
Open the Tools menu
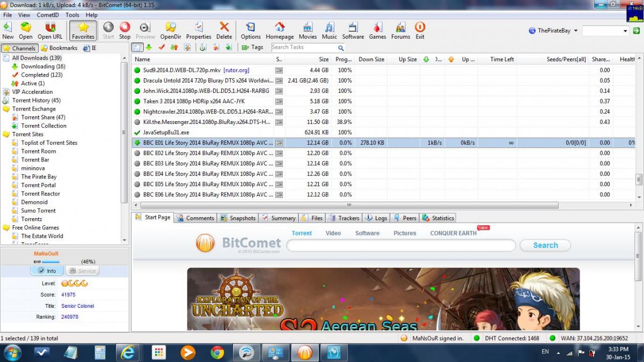pyautogui.click(x=72, y=15)
